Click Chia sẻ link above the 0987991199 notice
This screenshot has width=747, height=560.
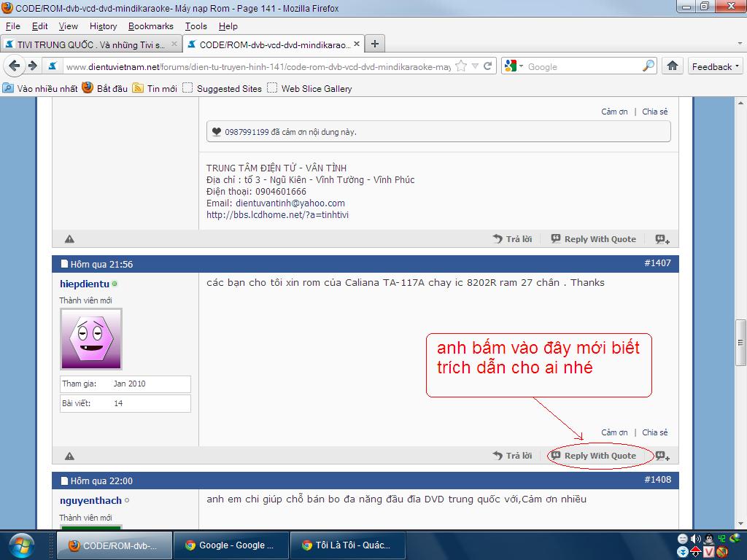(654, 112)
